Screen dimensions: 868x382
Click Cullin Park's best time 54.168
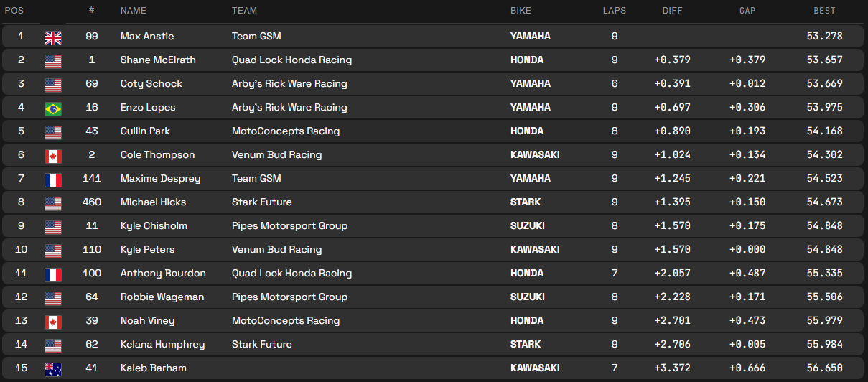(x=824, y=131)
